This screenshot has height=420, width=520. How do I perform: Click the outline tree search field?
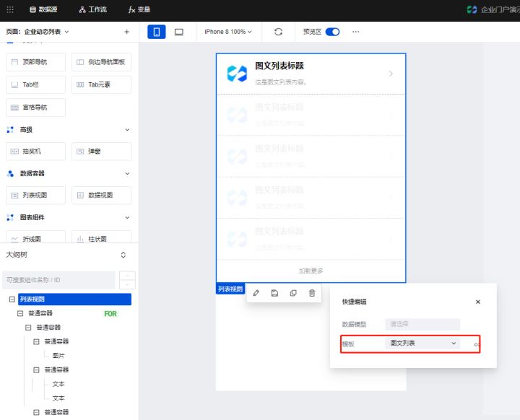[x=58, y=280]
